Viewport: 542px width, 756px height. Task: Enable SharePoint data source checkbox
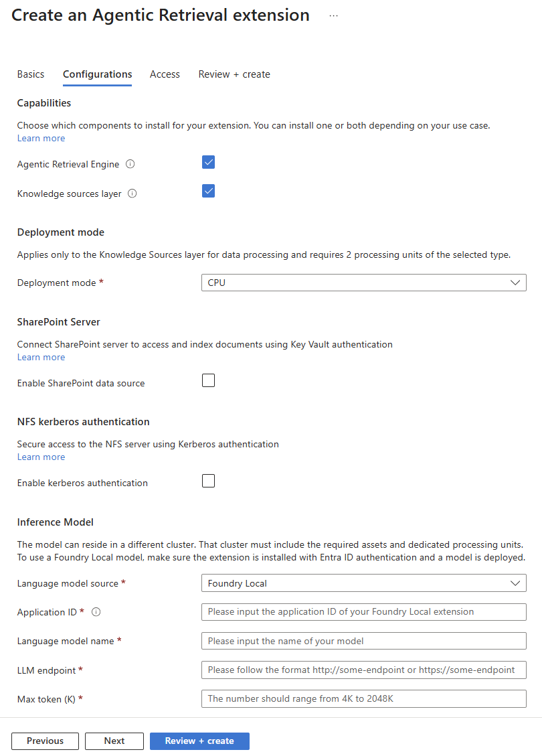pos(208,380)
